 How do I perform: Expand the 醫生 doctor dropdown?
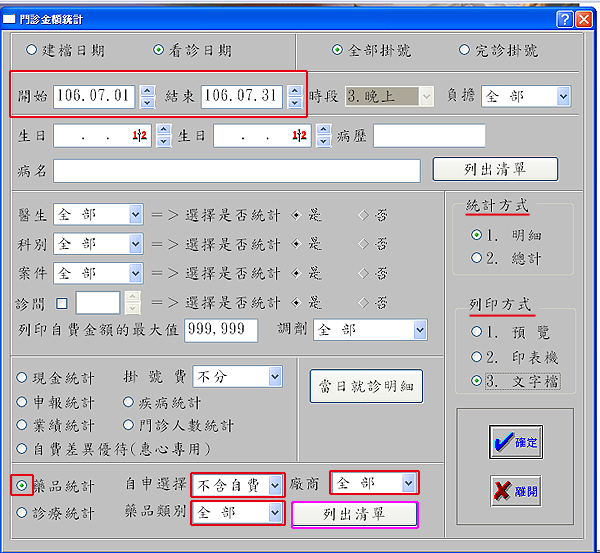click(135, 214)
